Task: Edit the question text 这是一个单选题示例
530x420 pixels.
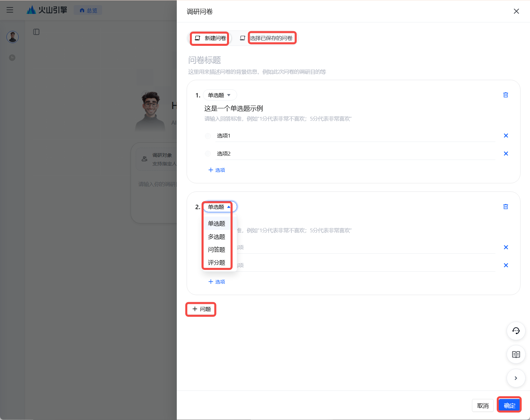Action: pyautogui.click(x=234, y=108)
